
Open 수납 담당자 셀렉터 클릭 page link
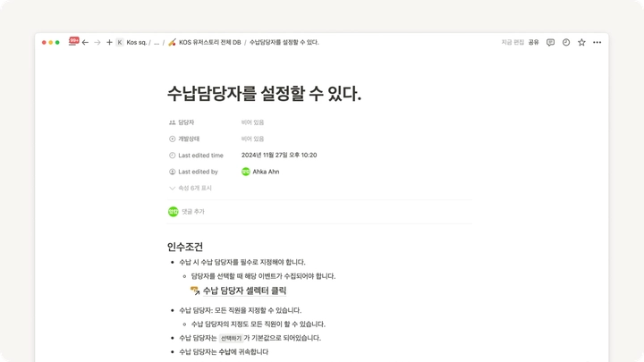[x=244, y=290]
